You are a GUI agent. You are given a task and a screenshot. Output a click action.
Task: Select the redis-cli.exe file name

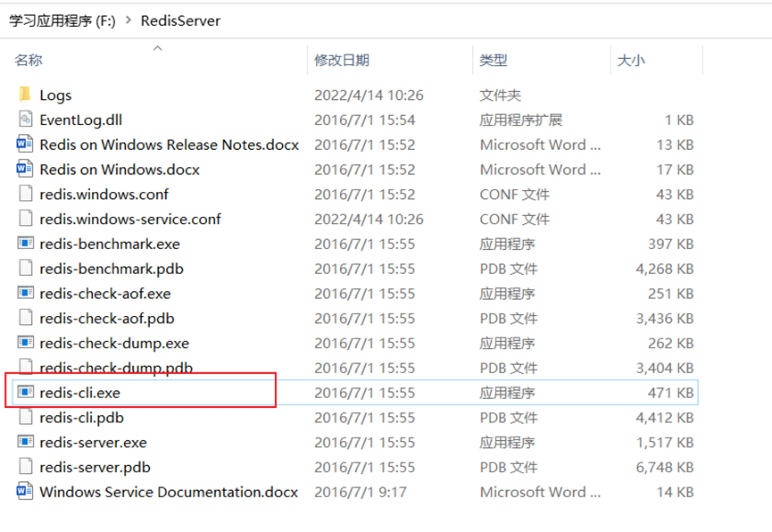79,393
